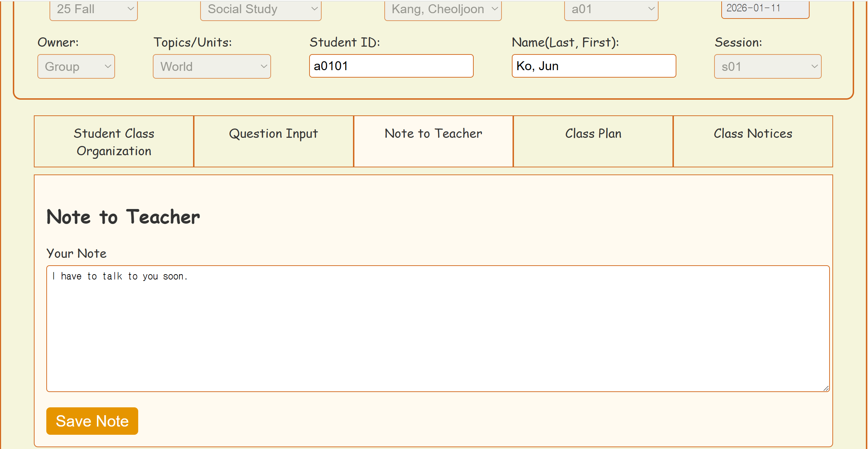The height and width of the screenshot is (449, 868).
Task: Click the chevron arrow on Owner dropdown
Action: 108,67
